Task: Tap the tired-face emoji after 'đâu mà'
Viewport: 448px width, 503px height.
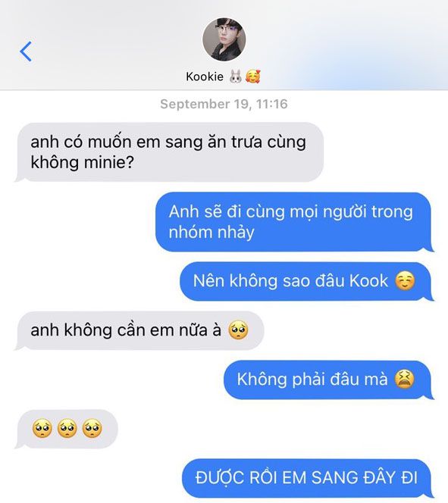Action: tap(405, 380)
